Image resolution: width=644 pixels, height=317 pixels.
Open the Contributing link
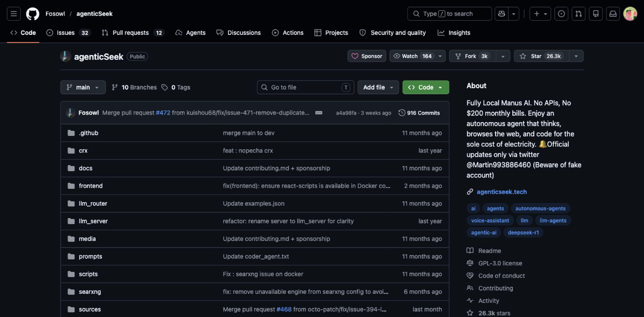tap(490, 288)
